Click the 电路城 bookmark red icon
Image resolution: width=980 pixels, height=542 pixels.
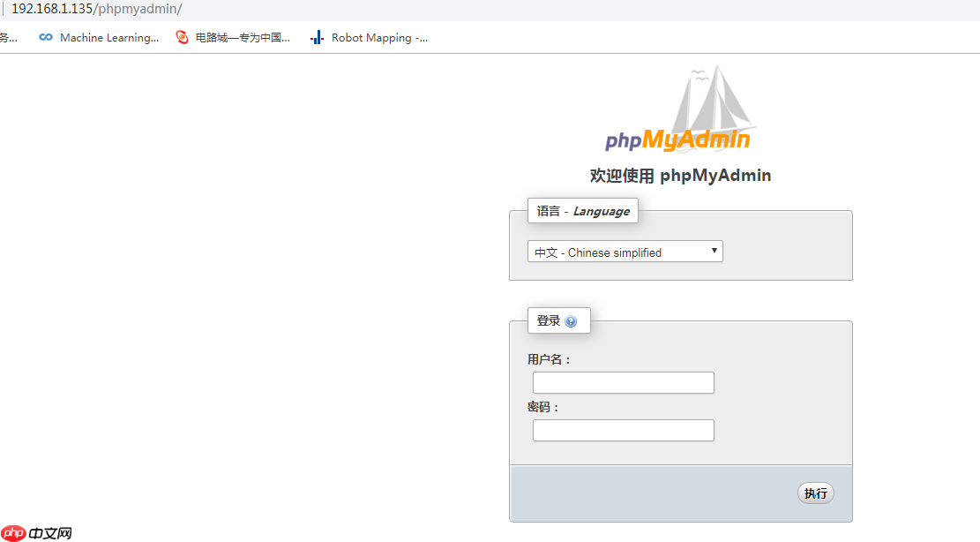182,37
